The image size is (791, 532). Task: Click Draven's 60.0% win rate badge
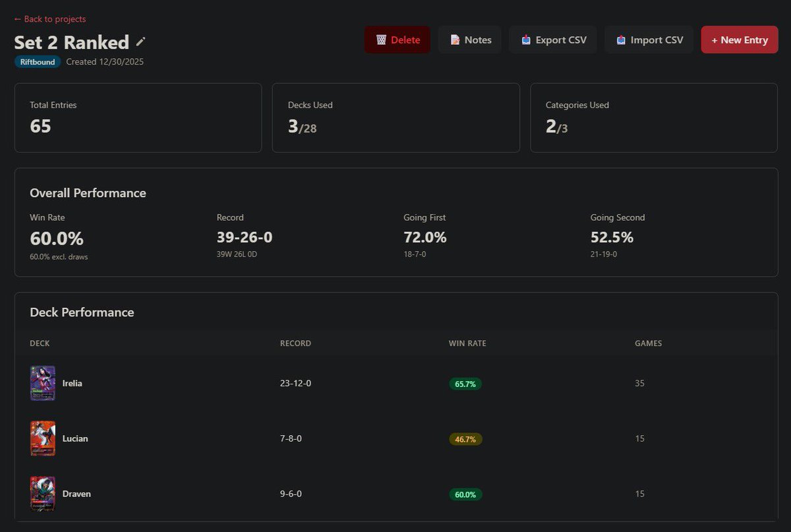click(465, 494)
